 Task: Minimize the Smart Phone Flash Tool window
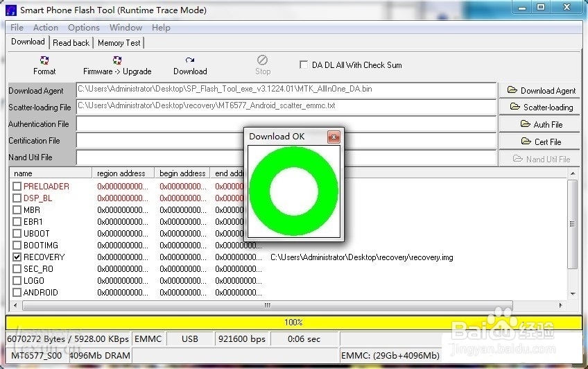click(521, 7)
